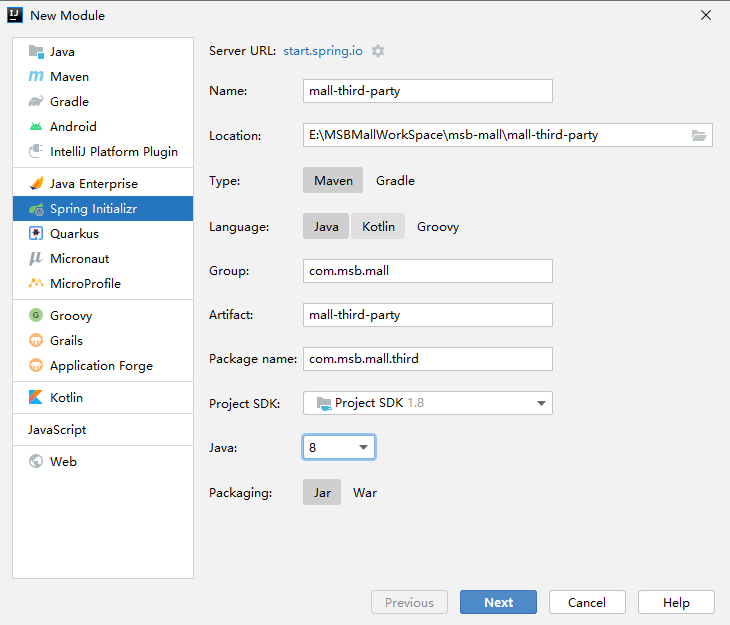Viewport: 730px width, 625px height.
Task: Select Maven as project type
Action: [x=333, y=180]
